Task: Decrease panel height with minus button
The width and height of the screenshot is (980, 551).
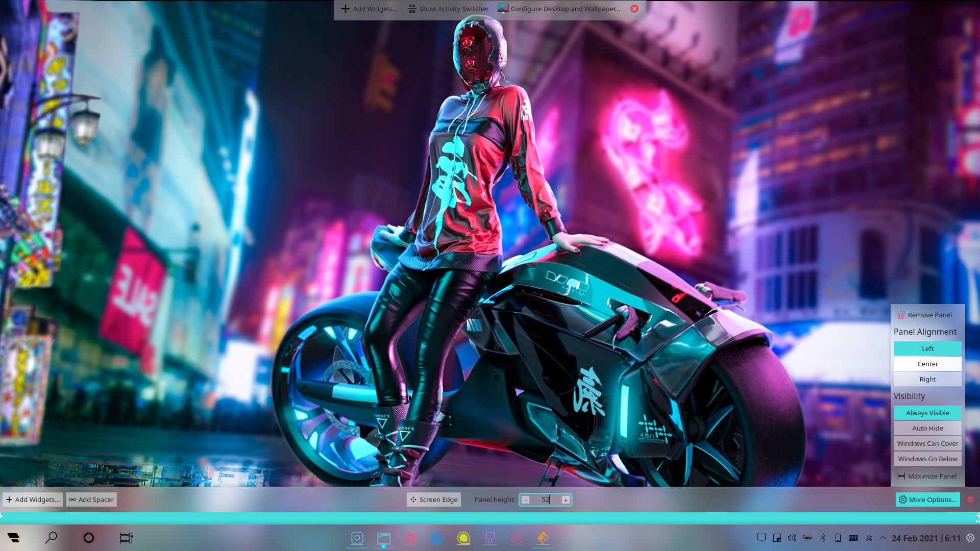Action: coord(525,500)
